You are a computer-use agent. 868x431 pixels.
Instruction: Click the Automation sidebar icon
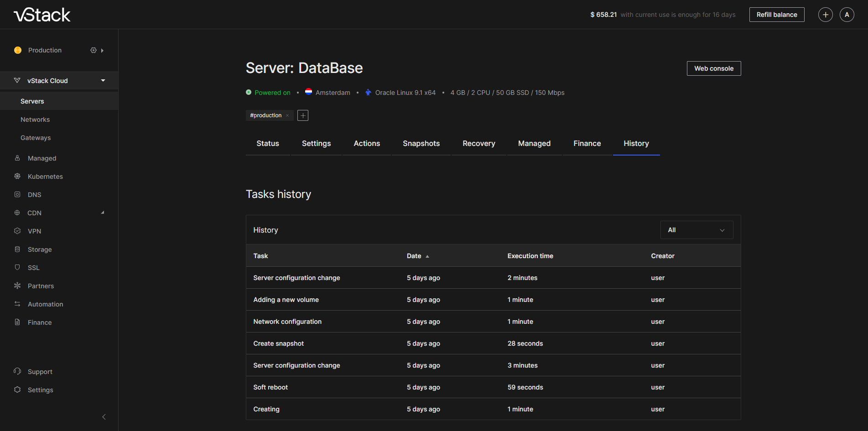pyautogui.click(x=17, y=304)
